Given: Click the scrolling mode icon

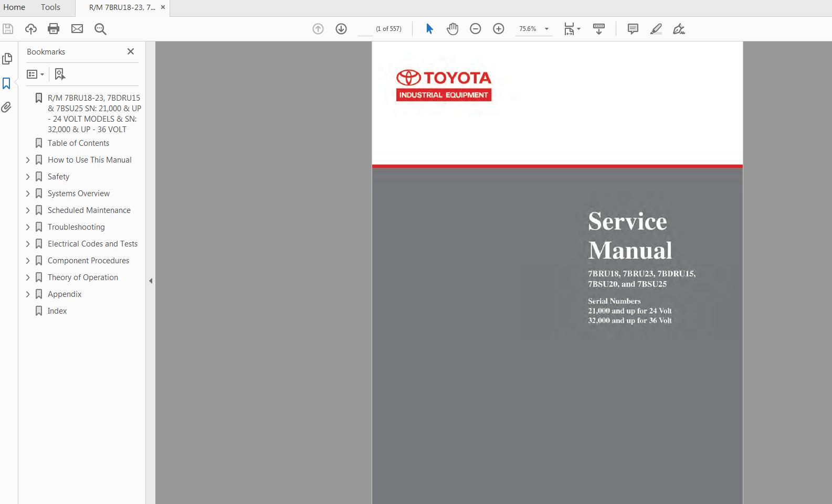Looking at the screenshot, I should [x=599, y=29].
